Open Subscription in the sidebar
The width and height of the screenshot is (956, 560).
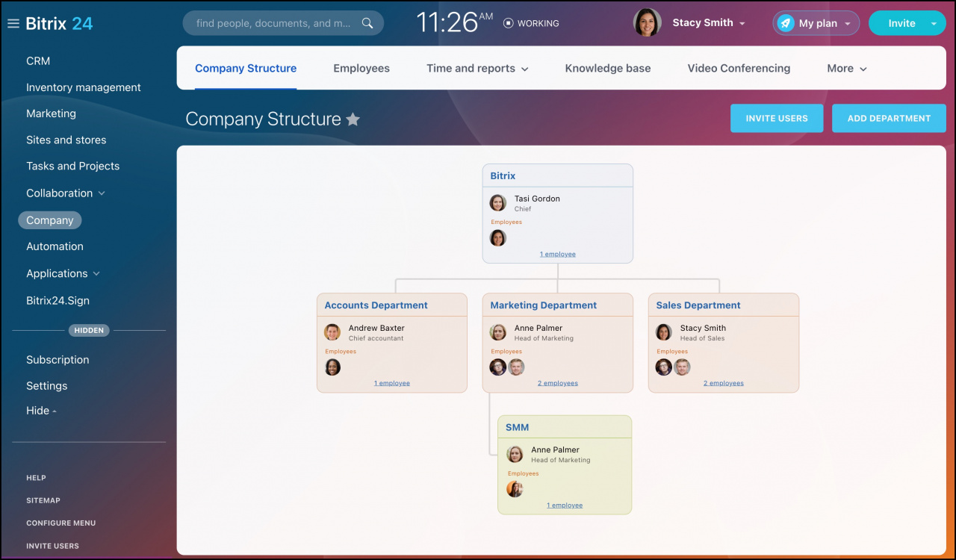[x=58, y=360]
